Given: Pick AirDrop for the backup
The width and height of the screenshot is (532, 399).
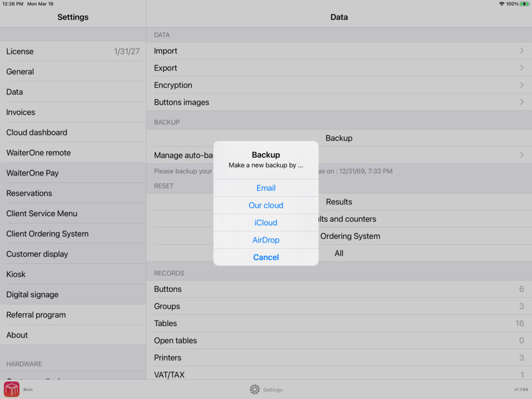Looking at the screenshot, I should (x=266, y=240).
